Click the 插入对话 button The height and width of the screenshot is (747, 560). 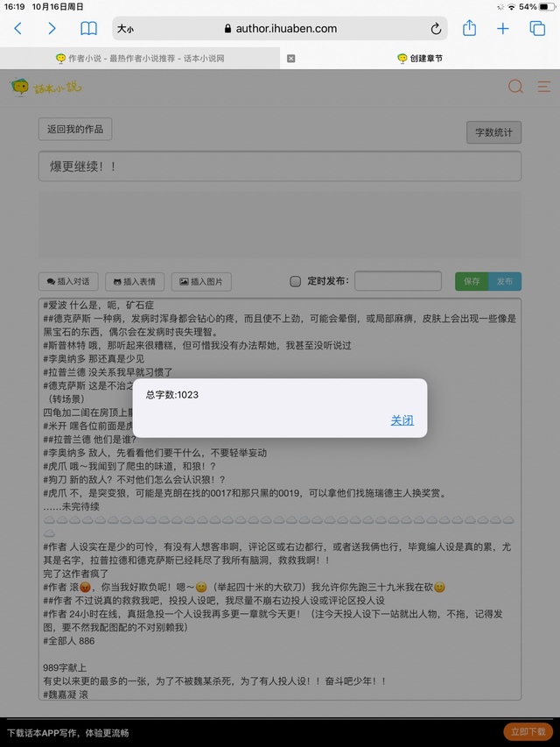69,281
